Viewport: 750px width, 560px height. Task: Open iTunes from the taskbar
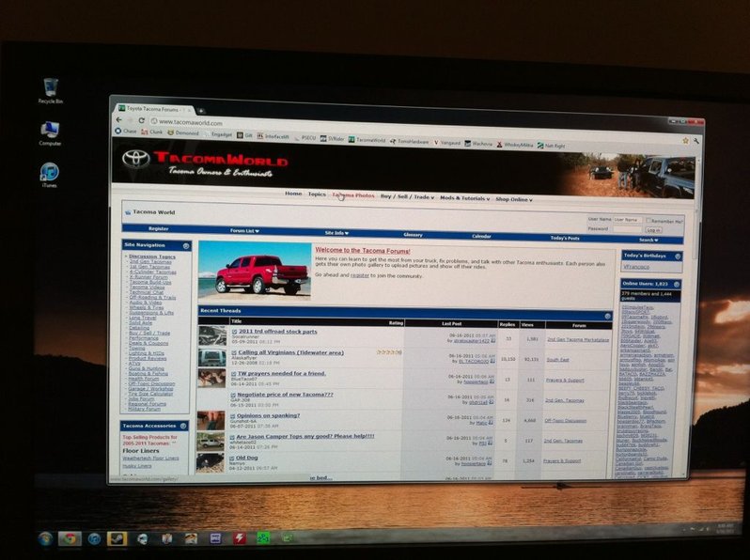(94, 539)
